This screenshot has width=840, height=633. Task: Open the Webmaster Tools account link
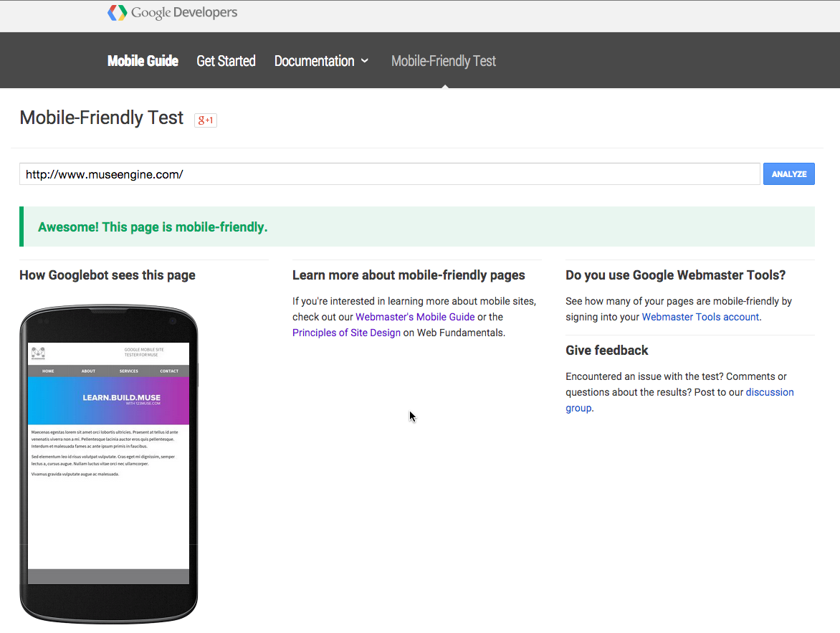pyautogui.click(x=700, y=317)
